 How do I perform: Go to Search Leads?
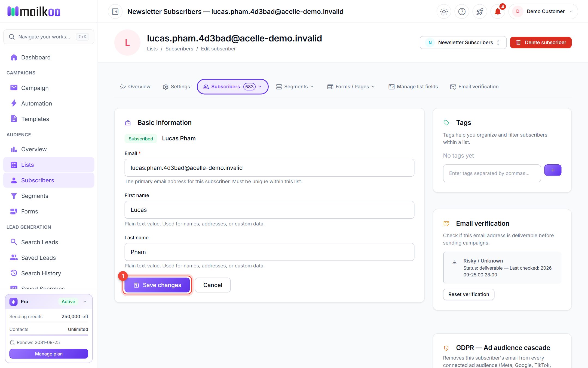pyautogui.click(x=49, y=242)
